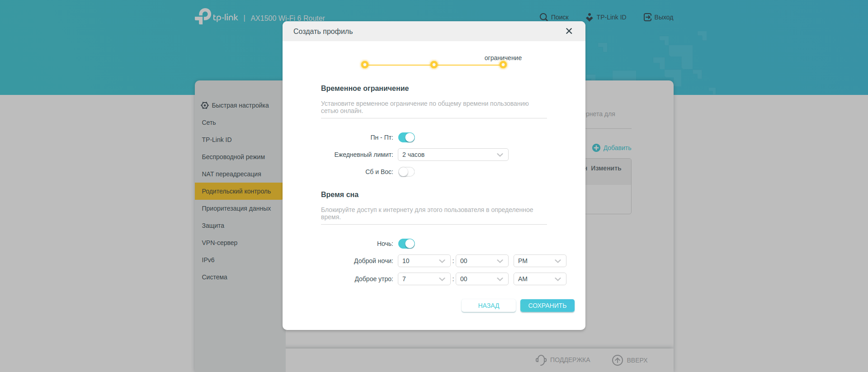Click the СОХРАНИТЬ button
The image size is (868, 372).
547,306
